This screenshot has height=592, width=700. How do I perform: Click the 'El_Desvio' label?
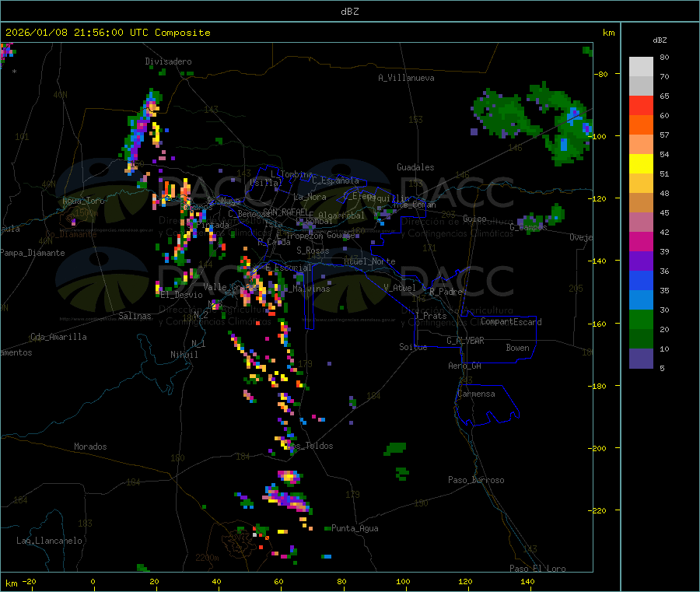(182, 295)
